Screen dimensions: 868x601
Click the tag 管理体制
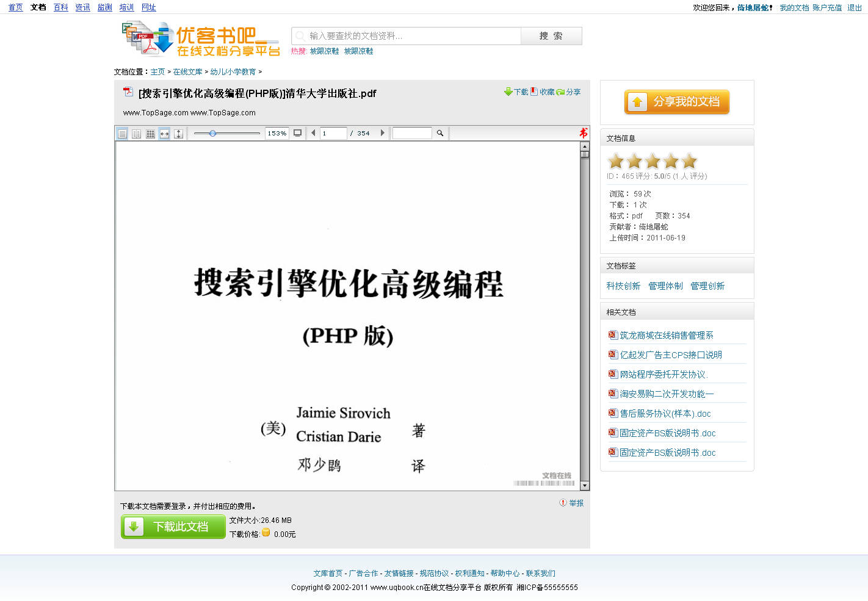(x=665, y=286)
